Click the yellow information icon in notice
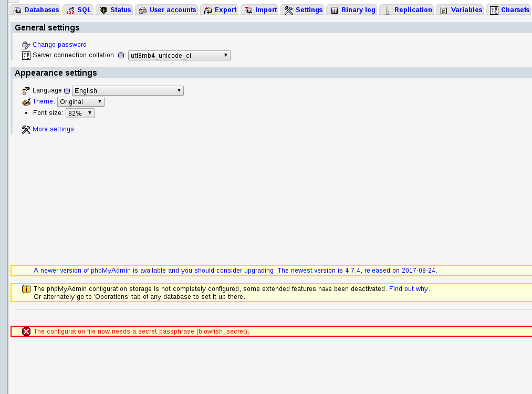 pos(26,289)
